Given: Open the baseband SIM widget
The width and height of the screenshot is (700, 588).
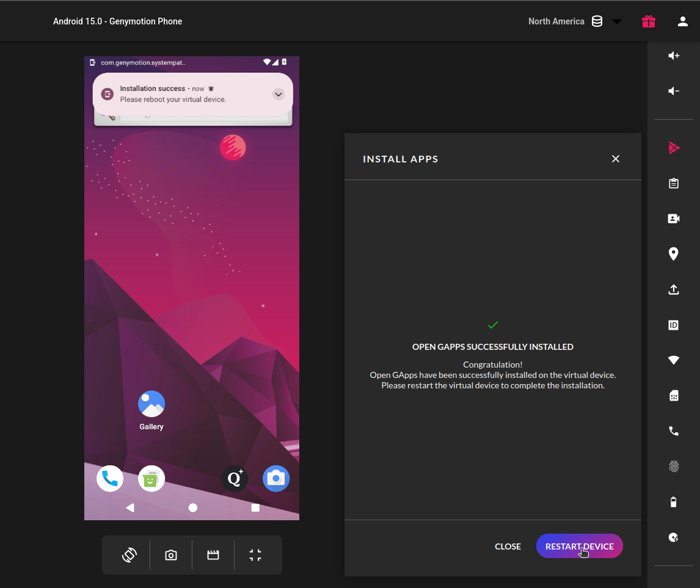Looking at the screenshot, I should tap(673, 396).
